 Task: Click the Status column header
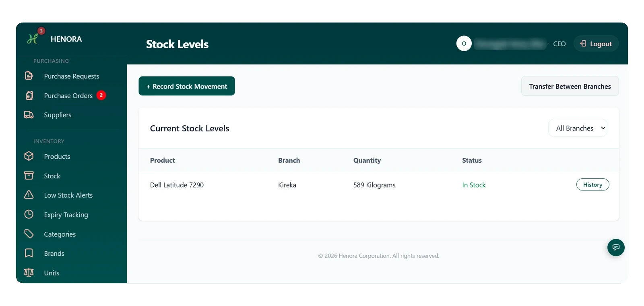472,160
